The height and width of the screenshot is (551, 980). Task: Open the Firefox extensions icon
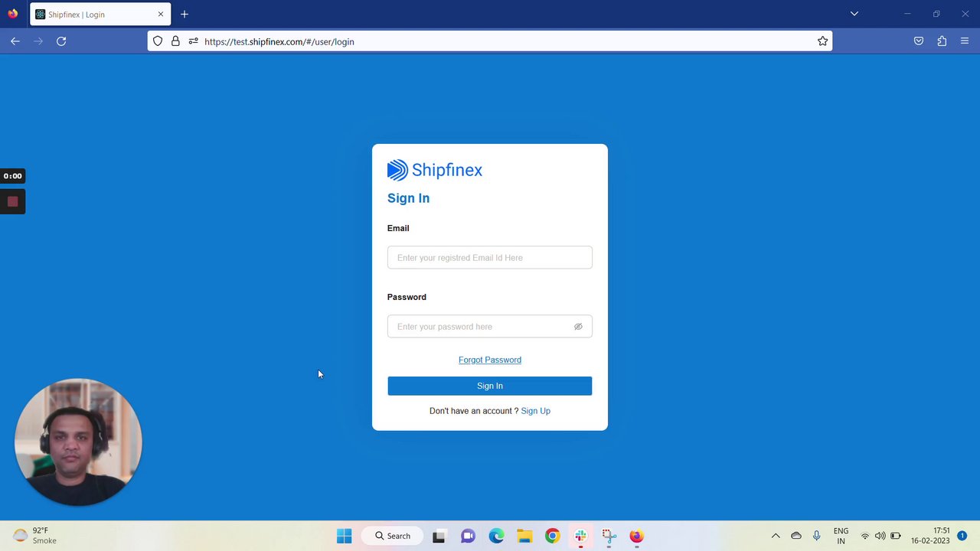942,41
